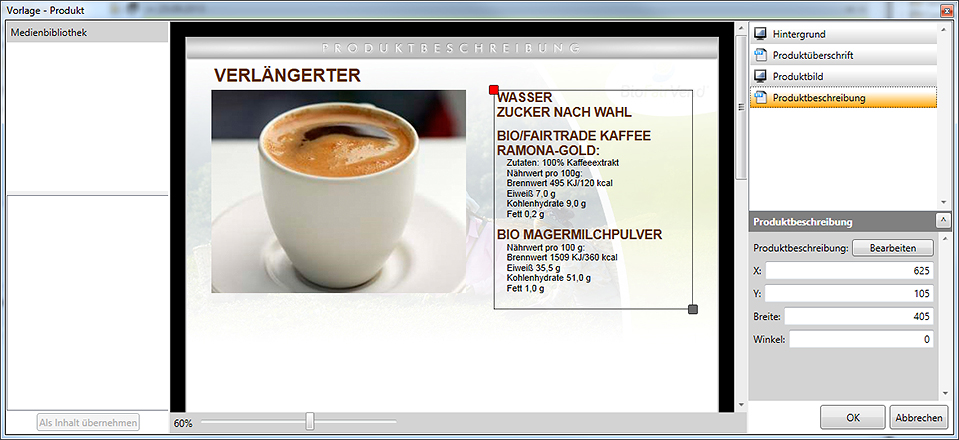Click the gray bottom-right resize handle
This screenshot has width=959, height=440.
click(693, 309)
